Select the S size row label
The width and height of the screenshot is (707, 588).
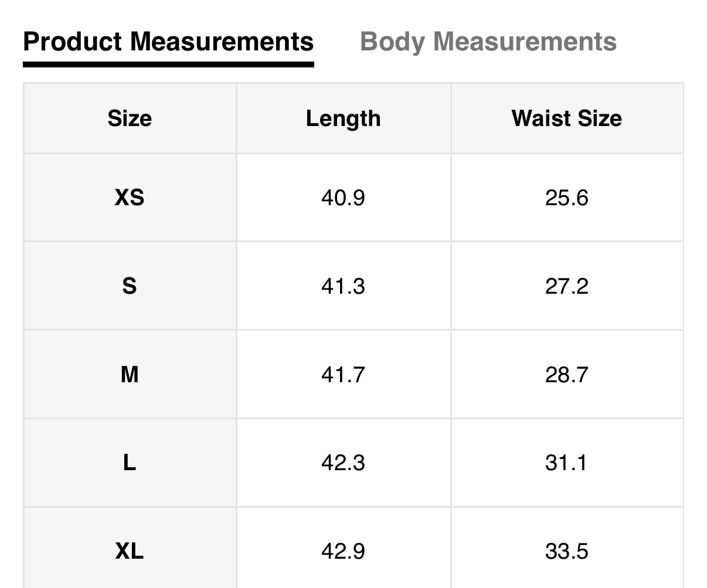tap(130, 286)
